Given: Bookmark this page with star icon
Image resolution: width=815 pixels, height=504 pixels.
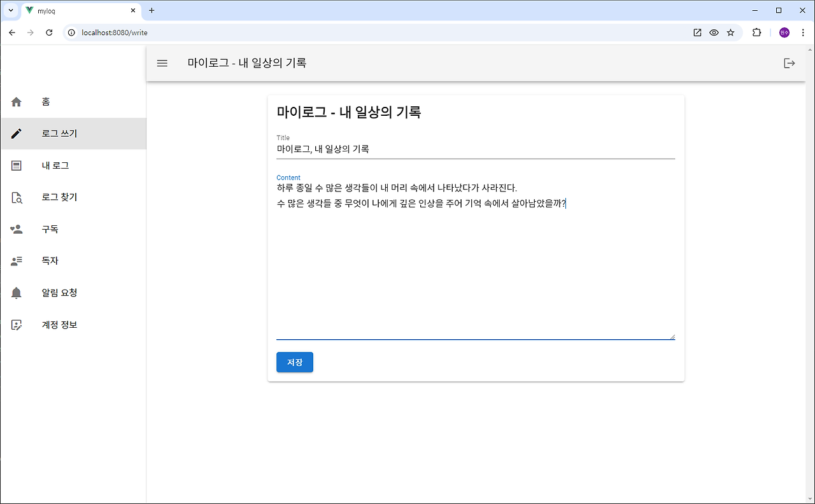Looking at the screenshot, I should pyautogui.click(x=730, y=32).
